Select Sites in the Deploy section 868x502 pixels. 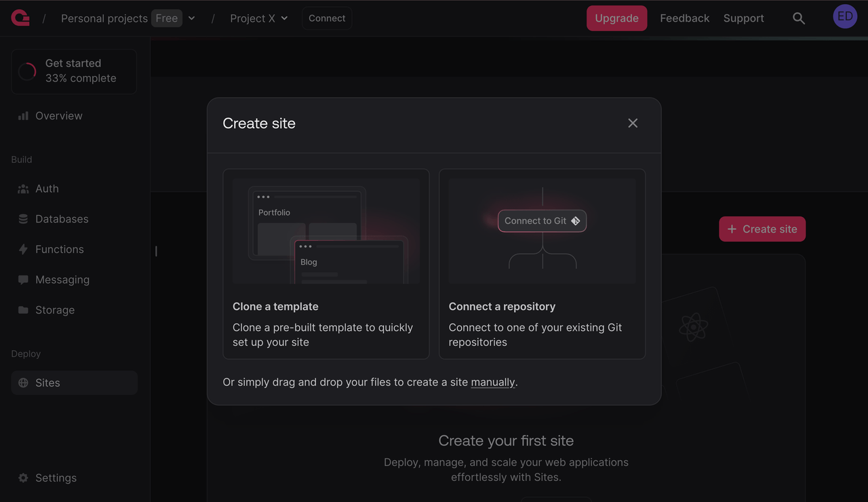[47, 383]
